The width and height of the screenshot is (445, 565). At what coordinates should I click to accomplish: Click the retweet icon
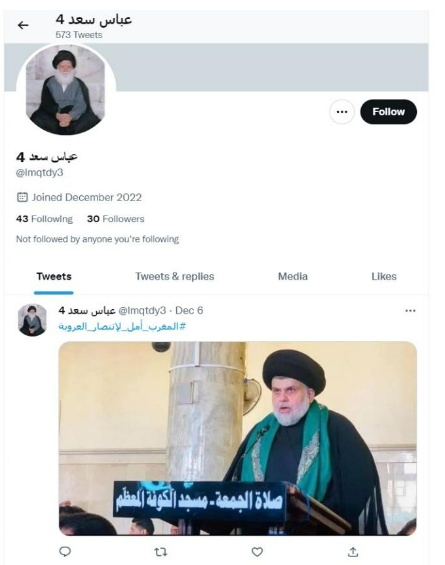click(160, 552)
